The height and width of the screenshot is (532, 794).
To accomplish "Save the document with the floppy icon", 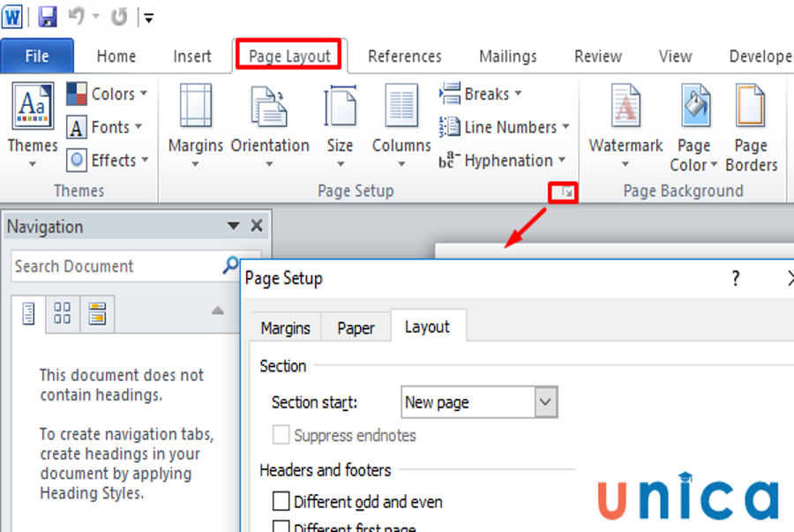I will [x=48, y=17].
